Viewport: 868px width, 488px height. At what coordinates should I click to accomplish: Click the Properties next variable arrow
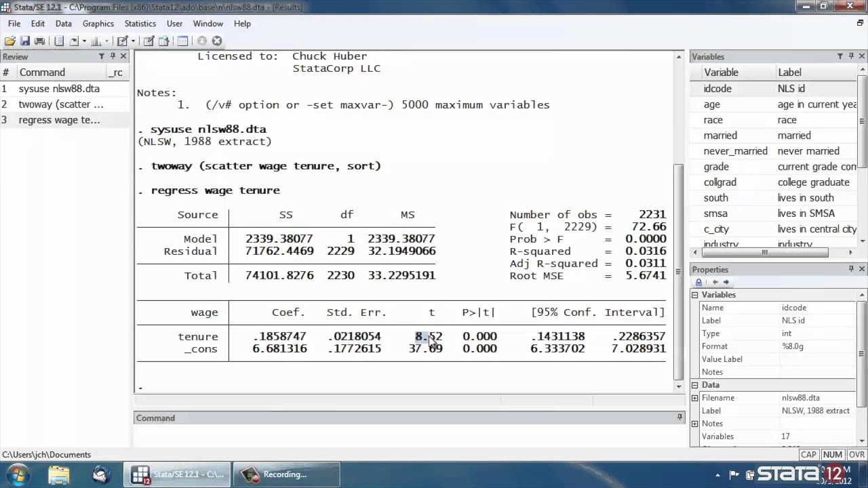pyautogui.click(x=726, y=282)
